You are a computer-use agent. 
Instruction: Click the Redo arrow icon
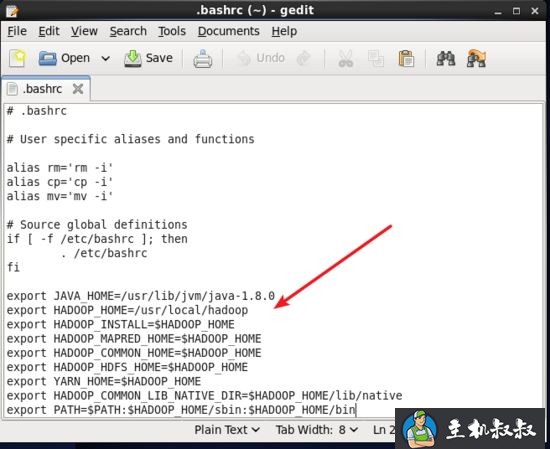tap(304, 58)
